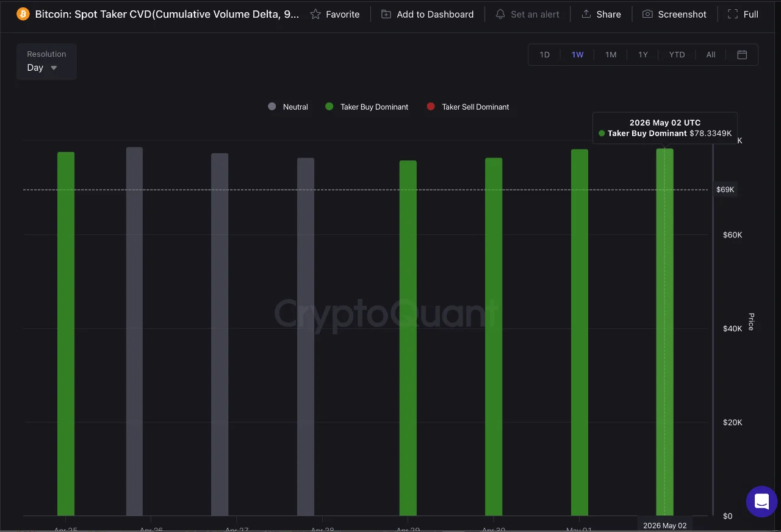This screenshot has height=532, width=781.
Task: Select the YTD time range
Action: coord(677,54)
